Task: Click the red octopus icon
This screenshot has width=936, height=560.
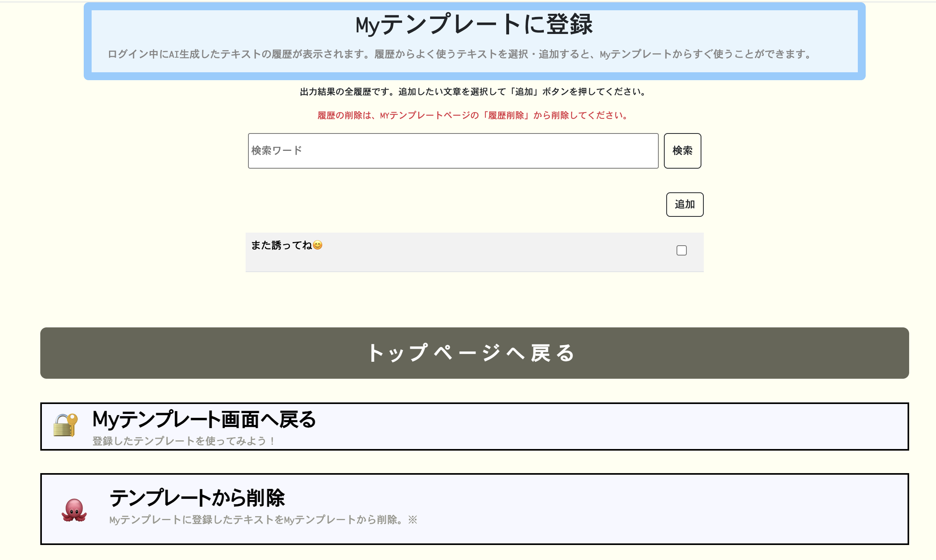Action: (74, 510)
